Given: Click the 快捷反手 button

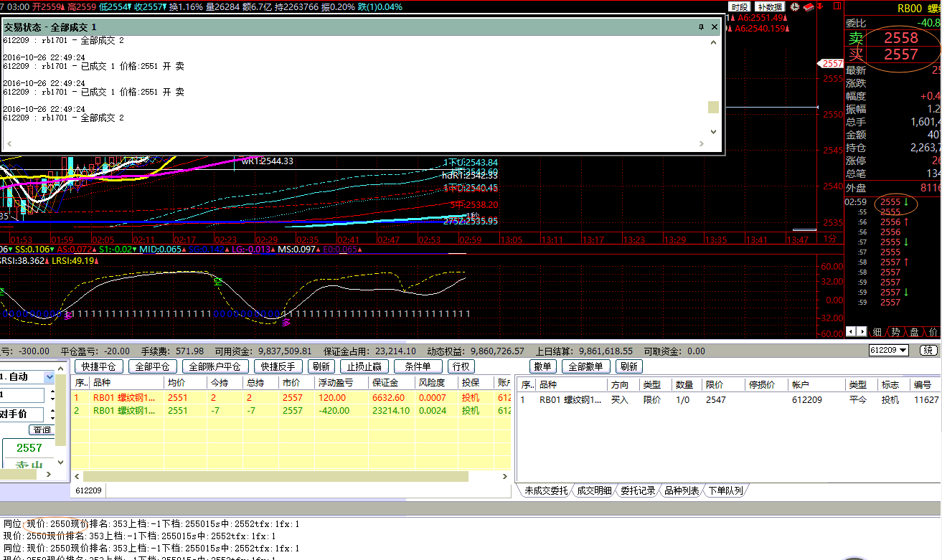Looking at the screenshot, I should [x=278, y=366].
